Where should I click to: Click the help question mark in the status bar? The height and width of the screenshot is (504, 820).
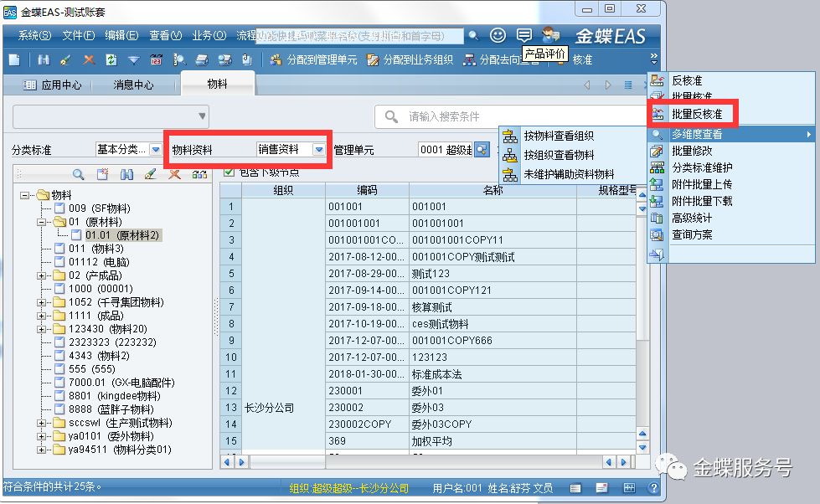click(653, 488)
